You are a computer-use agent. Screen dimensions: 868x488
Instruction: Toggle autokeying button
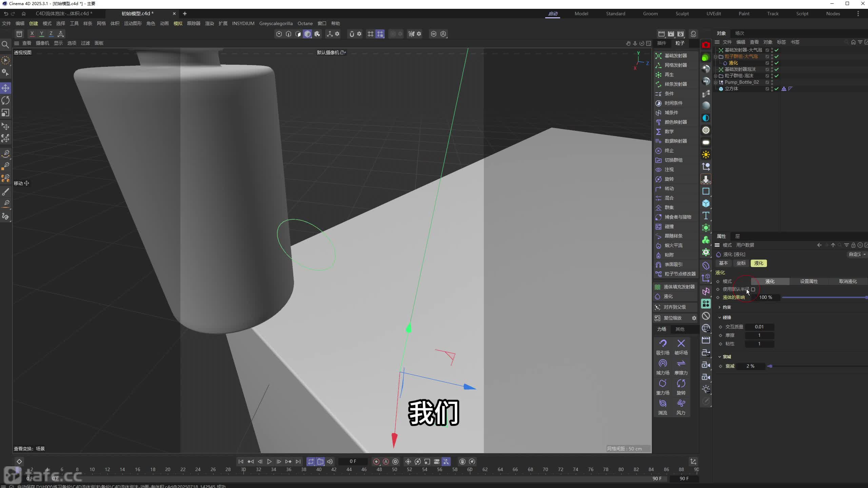tap(386, 461)
